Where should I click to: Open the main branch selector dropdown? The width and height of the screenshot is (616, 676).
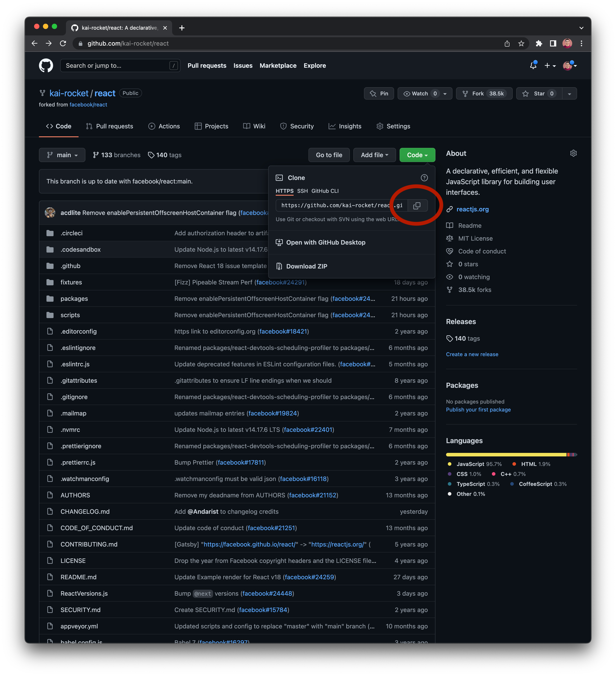tap(62, 155)
